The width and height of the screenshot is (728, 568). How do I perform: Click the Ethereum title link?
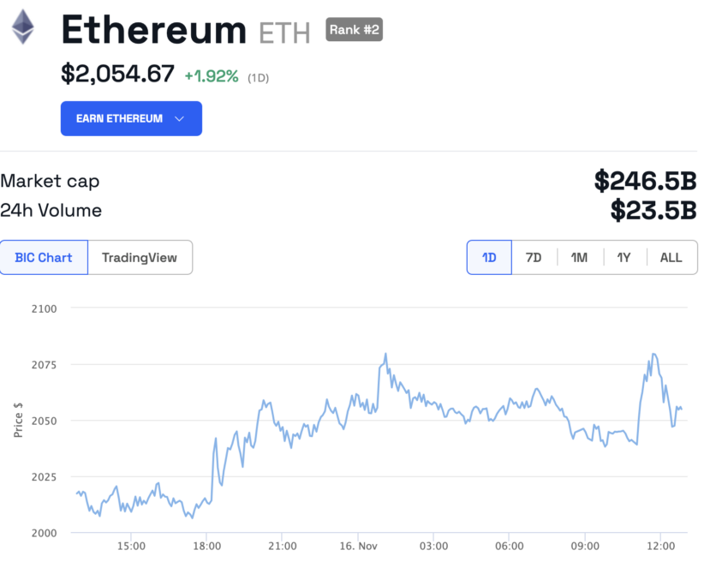(152, 29)
